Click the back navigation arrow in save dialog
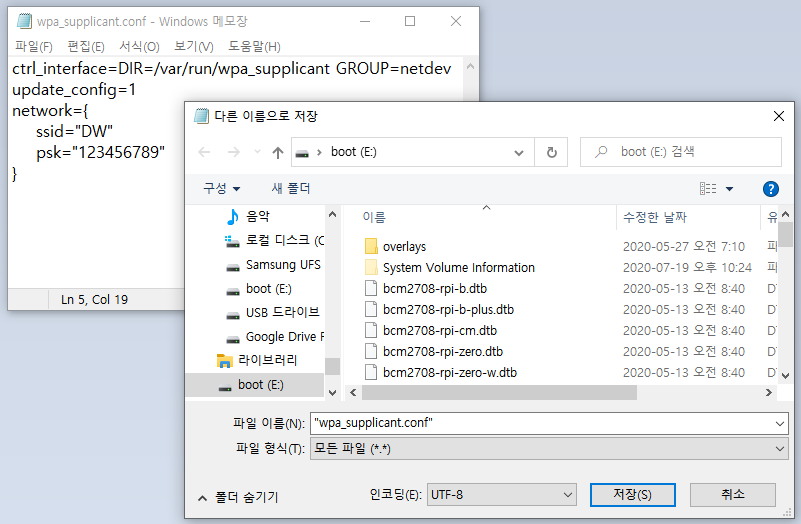The image size is (801, 524). click(204, 152)
